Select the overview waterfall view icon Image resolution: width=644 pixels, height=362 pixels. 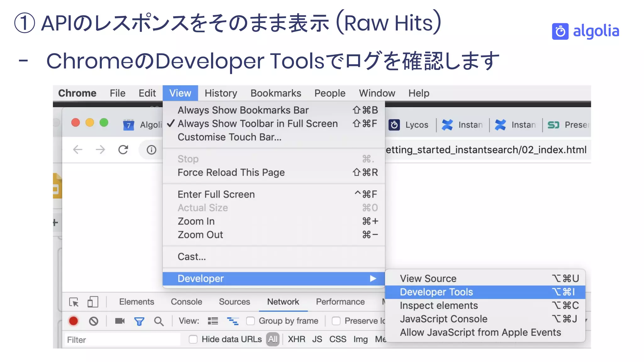click(x=233, y=321)
